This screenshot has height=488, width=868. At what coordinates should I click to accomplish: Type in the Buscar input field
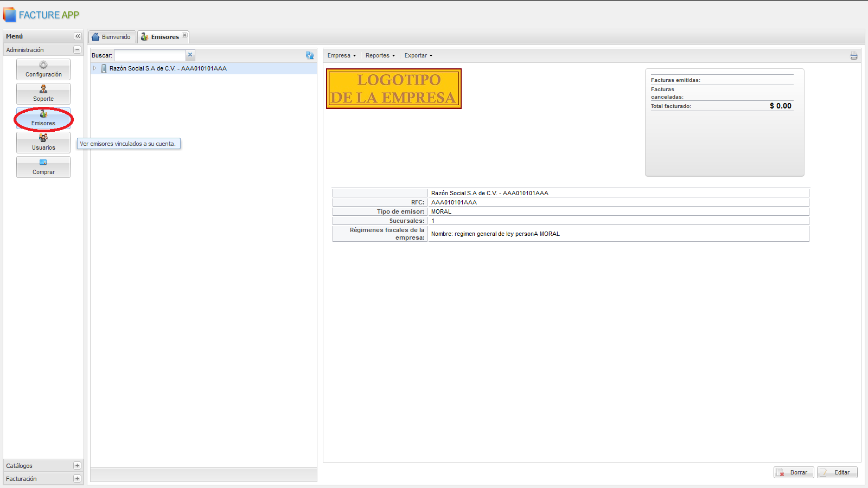point(150,55)
